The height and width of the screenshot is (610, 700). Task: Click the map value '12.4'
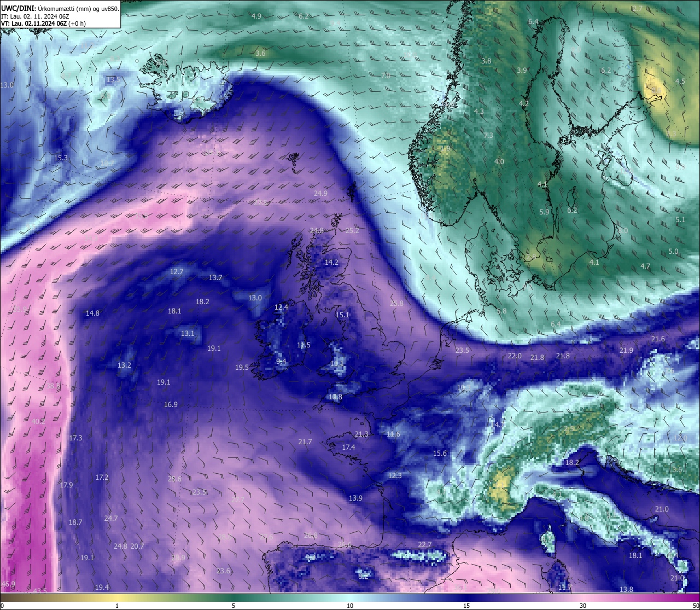(281, 307)
